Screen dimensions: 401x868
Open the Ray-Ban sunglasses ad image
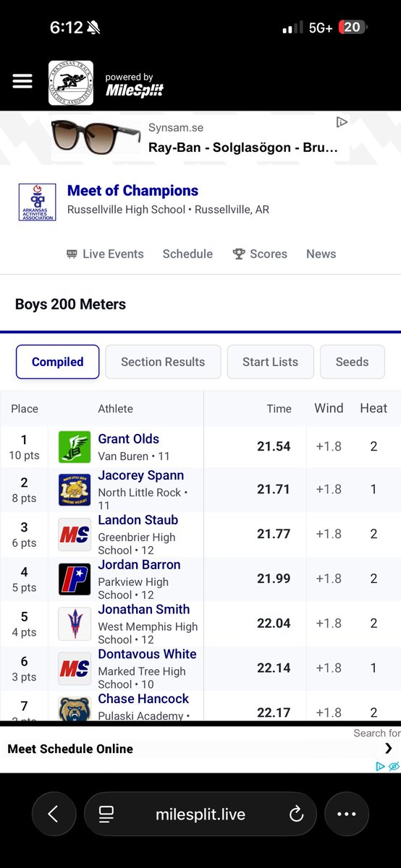pyautogui.click(x=96, y=136)
